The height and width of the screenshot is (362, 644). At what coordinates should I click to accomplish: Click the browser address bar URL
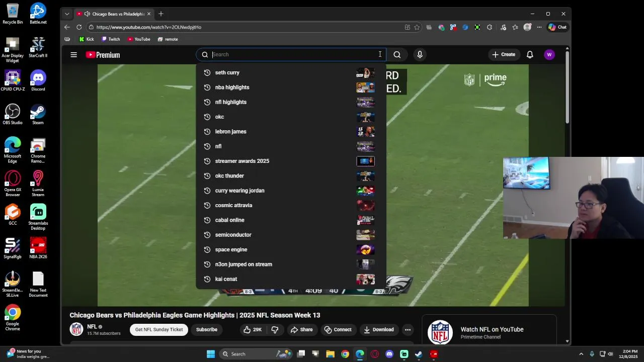(149, 27)
